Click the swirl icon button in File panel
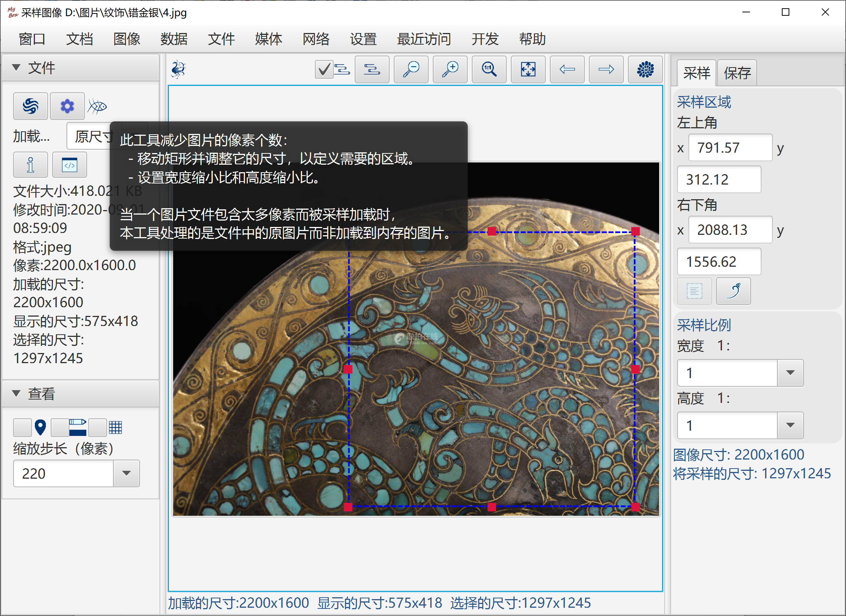Screen dimensions: 846x616 pyautogui.click(x=30, y=106)
